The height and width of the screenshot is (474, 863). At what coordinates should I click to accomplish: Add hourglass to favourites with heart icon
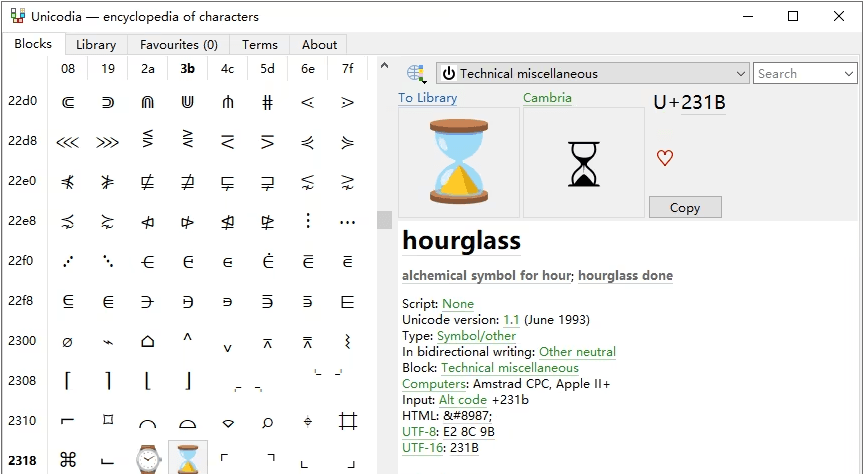click(x=665, y=158)
